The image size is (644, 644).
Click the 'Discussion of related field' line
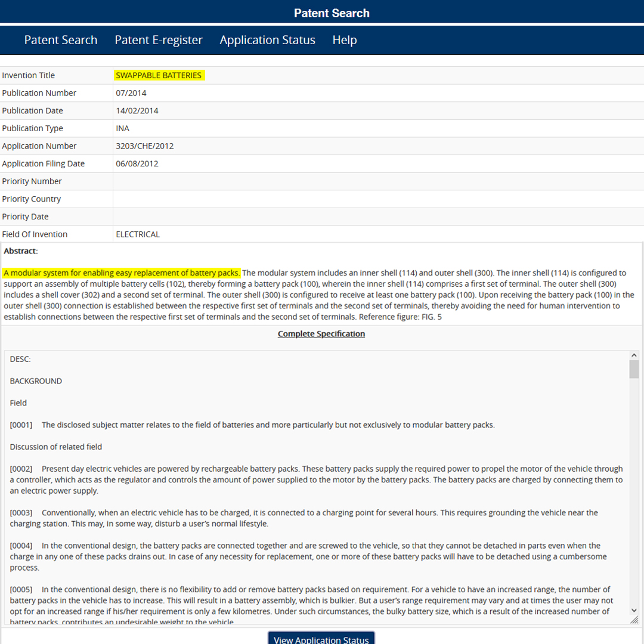56,447
